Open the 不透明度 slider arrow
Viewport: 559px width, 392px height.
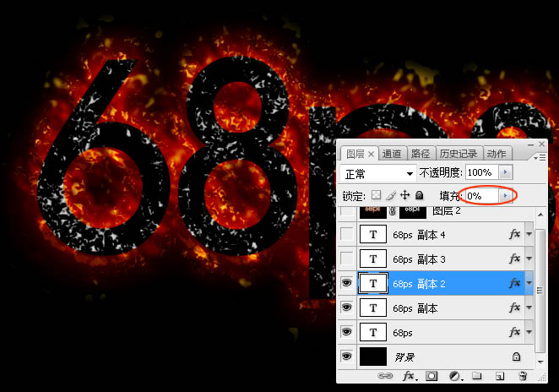click(x=505, y=172)
